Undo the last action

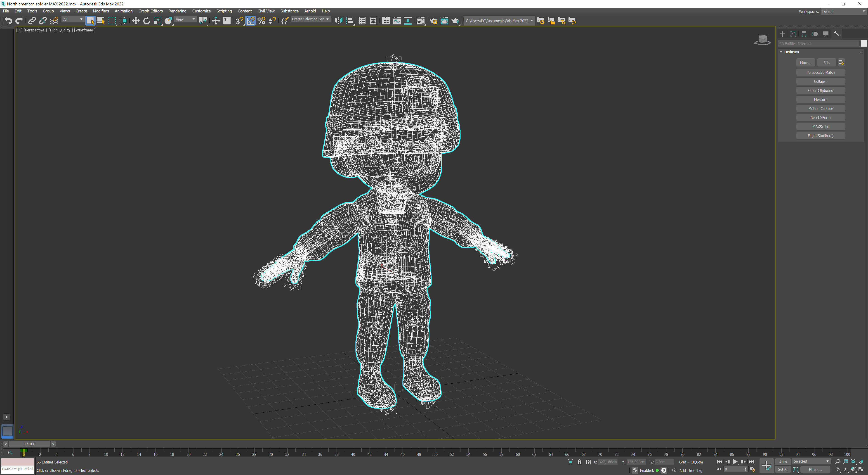[x=8, y=21]
